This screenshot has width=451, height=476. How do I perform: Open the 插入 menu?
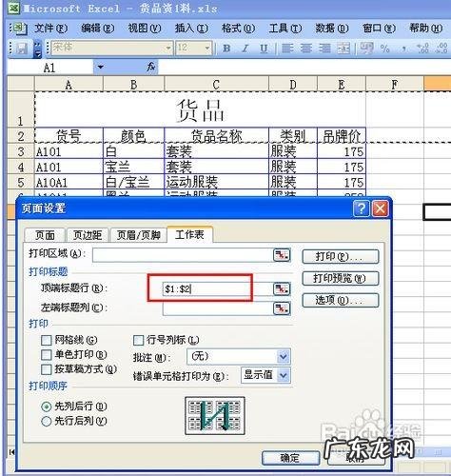coord(191,29)
